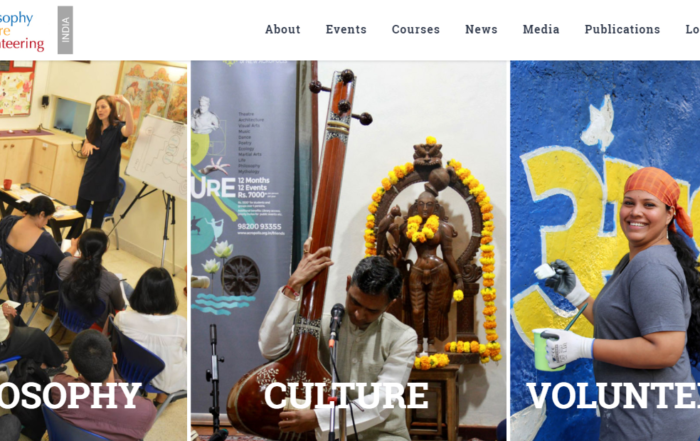Select News in the top navigation
Screen dimensions: 700x441
pos(481,29)
